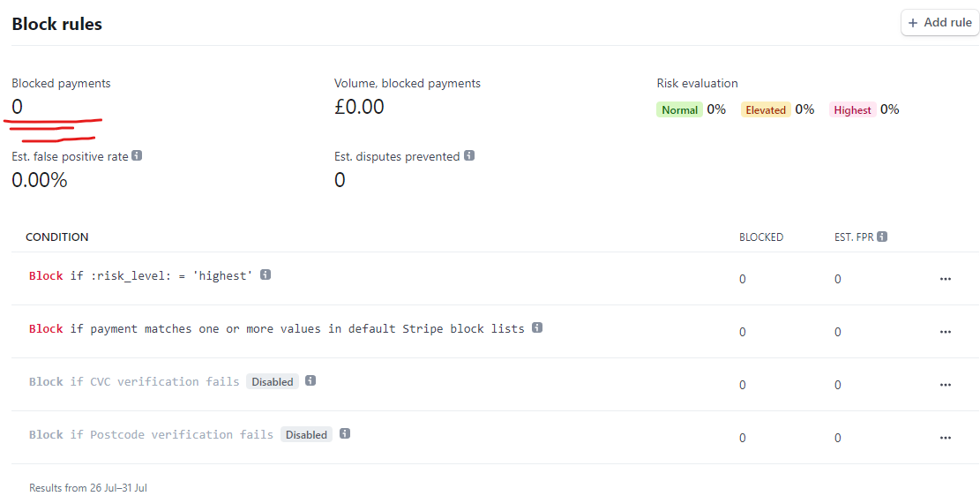
Task: Click the Add rule button
Action: click(x=939, y=23)
